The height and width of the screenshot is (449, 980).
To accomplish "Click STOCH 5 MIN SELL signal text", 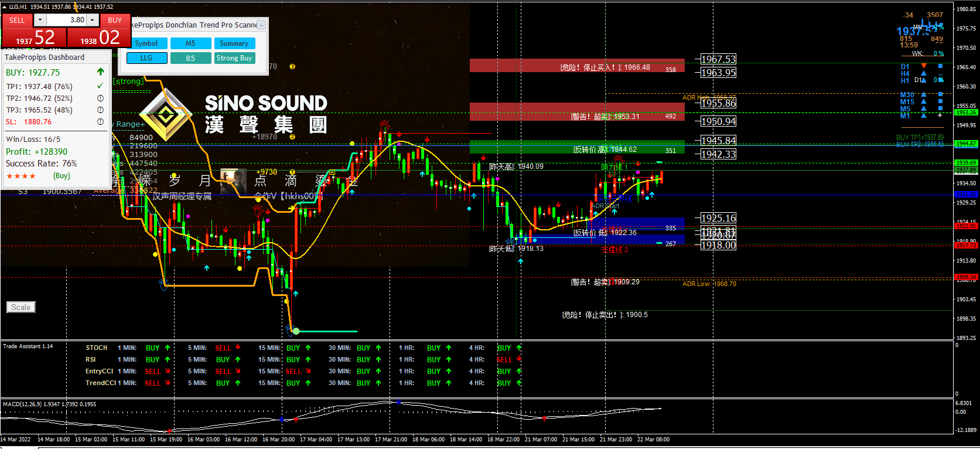I will click(223, 348).
